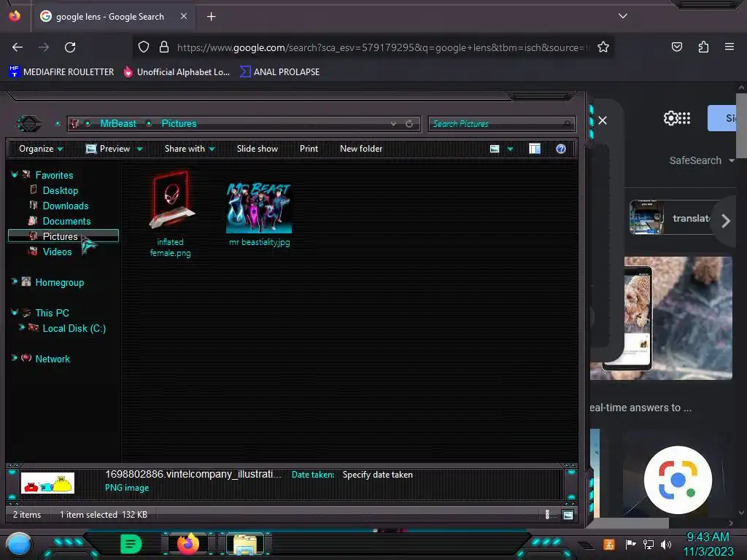The height and width of the screenshot is (560, 747).
Task: Go back in the Firefox browser
Action: tap(18, 47)
